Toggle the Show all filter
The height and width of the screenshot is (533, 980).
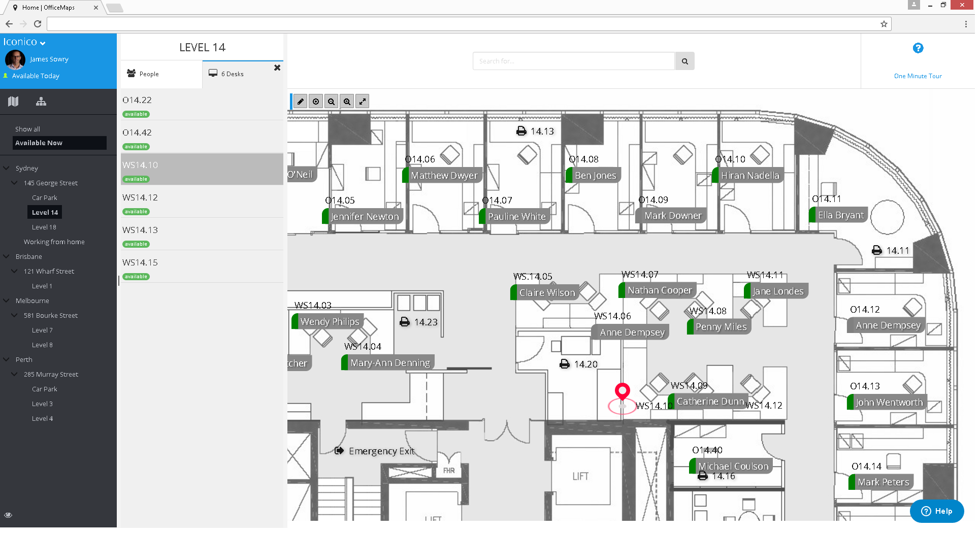click(27, 128)
